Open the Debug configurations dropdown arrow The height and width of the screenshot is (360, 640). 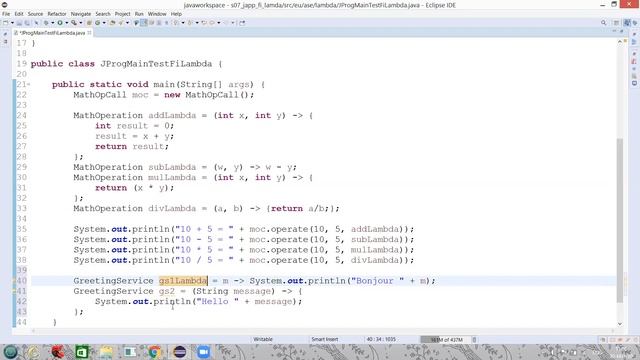[53, 23]
